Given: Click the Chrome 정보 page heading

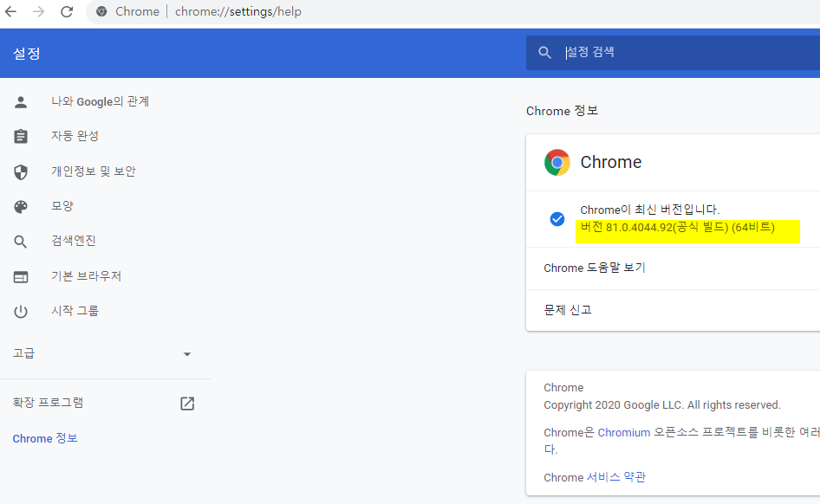Looking at the screenshot, I should coord(563,111).
